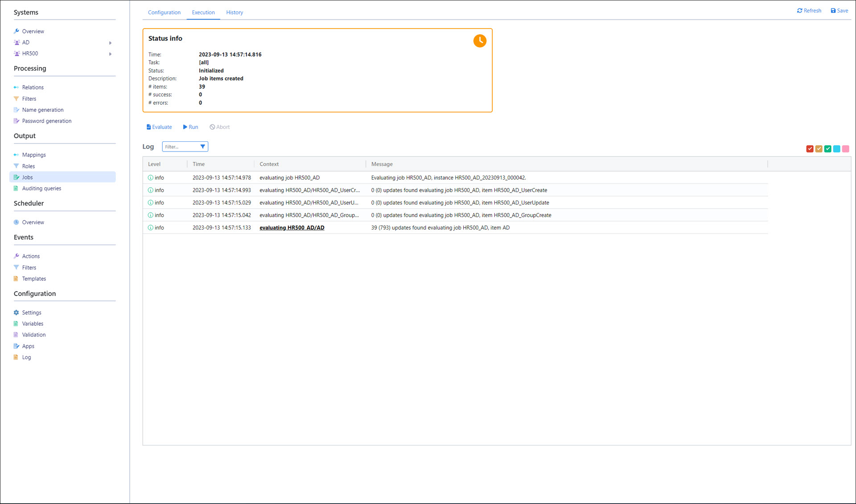
Task: Click the Save disk icon
Action: [833, 11]
